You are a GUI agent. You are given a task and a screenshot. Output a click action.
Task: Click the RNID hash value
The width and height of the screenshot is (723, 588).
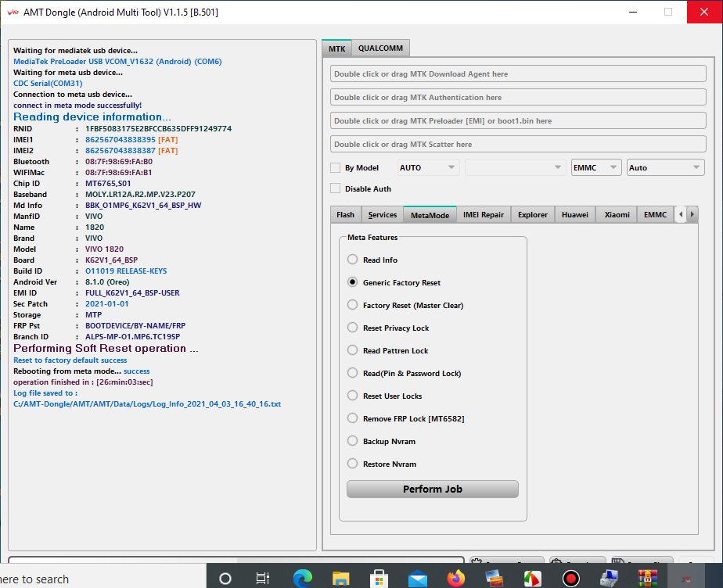click(x=158, y=128)
